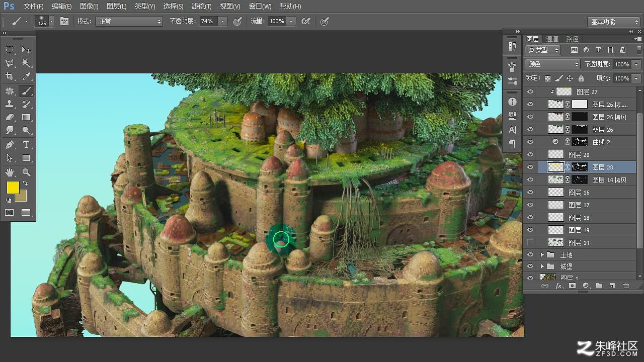Open the 模式 blend mode dropdown
Image resolution: width=644 pixels, height=362 pixels.
pyautogui.click(x=129, y=21)
